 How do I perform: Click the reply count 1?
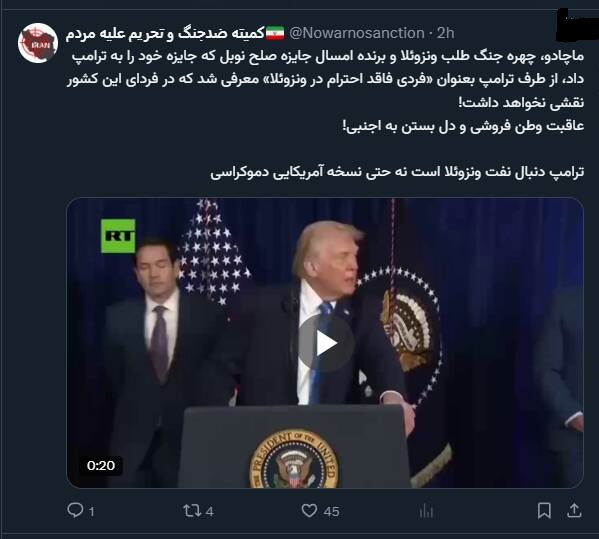click(x=92, y=511)
